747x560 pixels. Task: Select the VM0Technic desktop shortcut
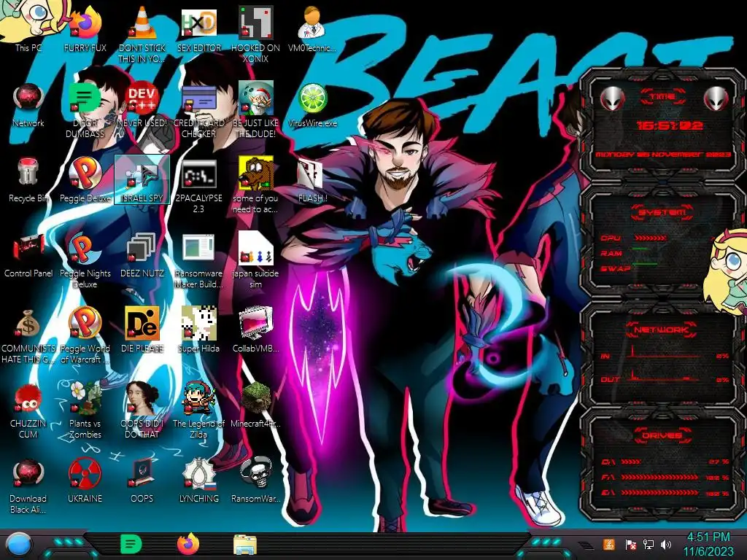pos(312,28)
